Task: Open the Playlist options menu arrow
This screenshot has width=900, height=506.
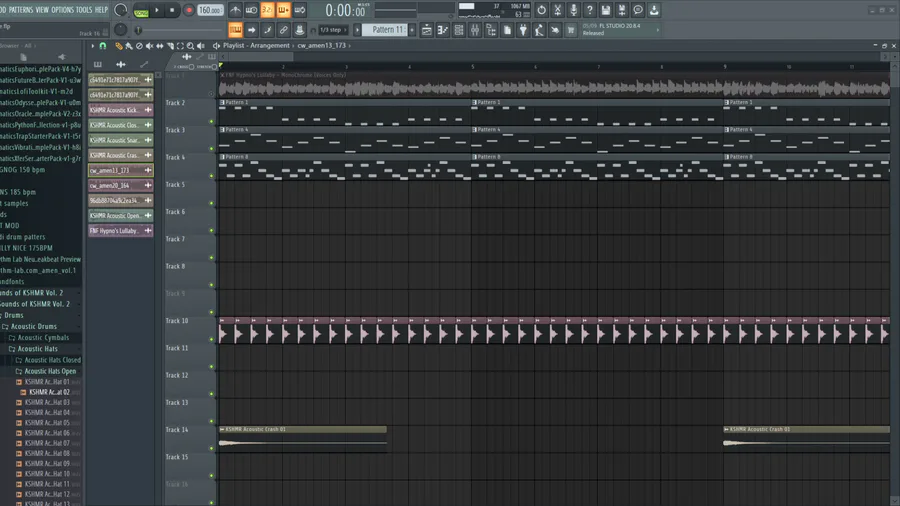Action: pos(92,46)
